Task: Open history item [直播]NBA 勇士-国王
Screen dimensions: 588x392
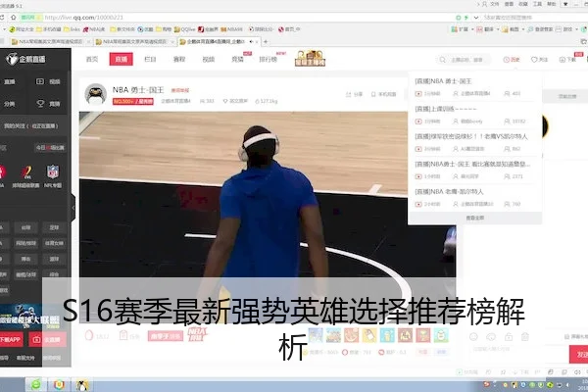Action: point(443,81)
